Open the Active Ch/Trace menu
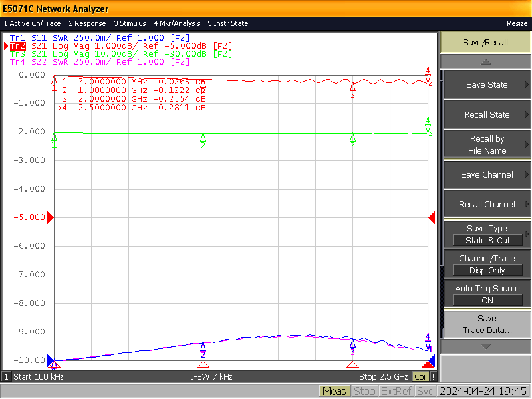 32,23
